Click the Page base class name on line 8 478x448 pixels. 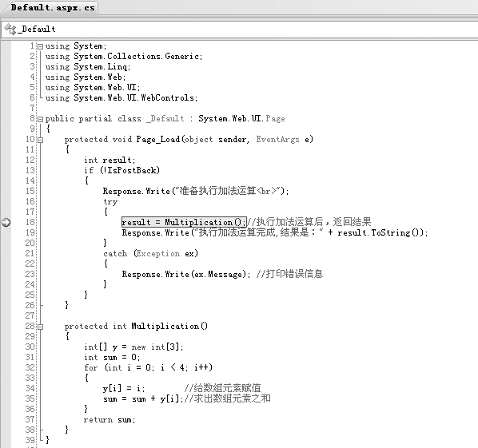click(275, 118)
